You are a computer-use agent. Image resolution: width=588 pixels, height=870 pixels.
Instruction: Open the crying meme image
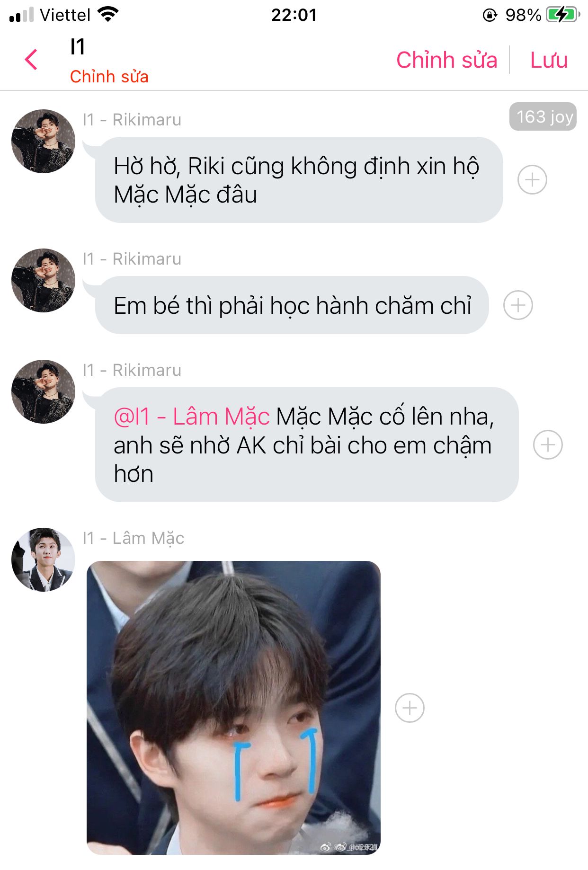[233, 708]
